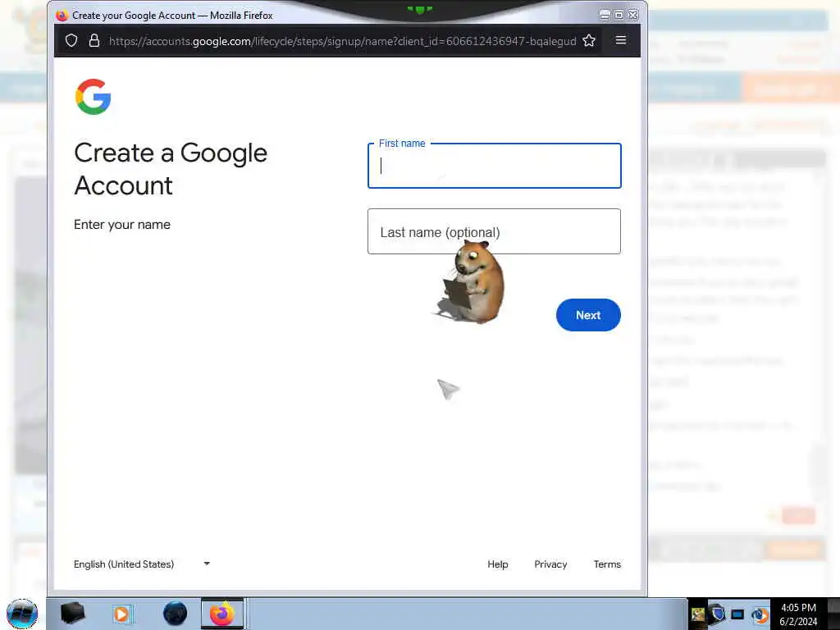This screenshot has height=630, width=840.
Task: Click the orange-blue tray icon beside clock
Action: (760, 614)
